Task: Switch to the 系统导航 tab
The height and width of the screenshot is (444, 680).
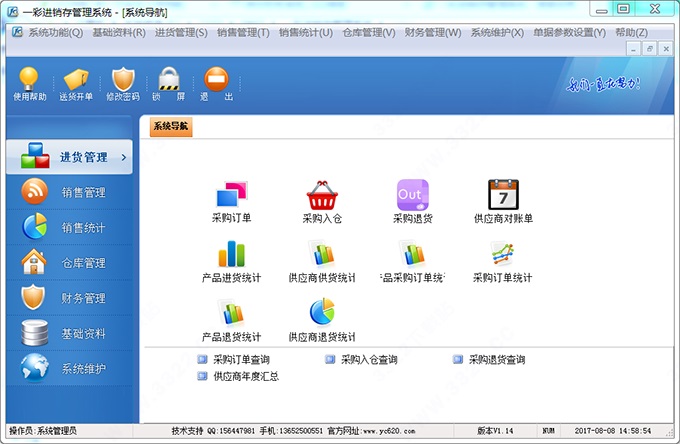Action: [171, 126]
